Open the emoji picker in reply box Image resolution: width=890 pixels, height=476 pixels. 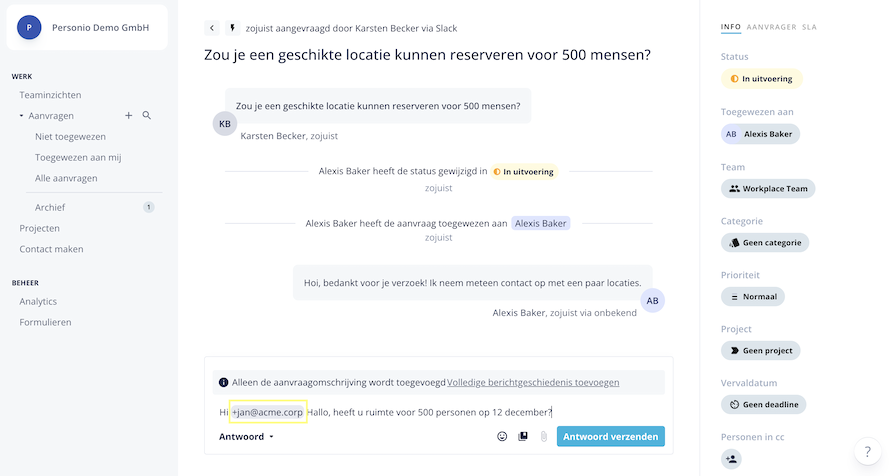click(x=502, y=437)
